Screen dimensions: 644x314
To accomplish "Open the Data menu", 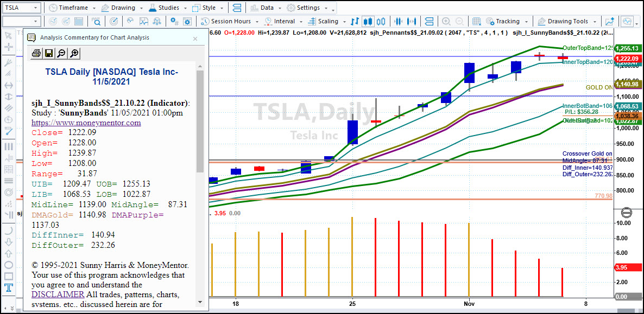I will click(266, 8).
